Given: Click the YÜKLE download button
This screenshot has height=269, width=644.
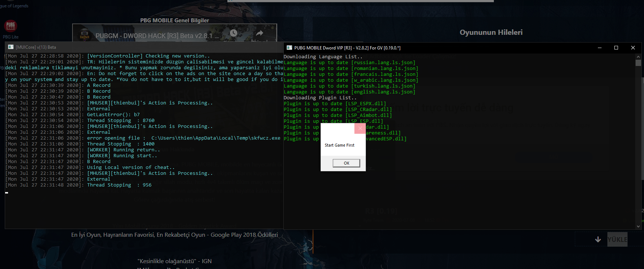Looking at the screenshot, I should 617,239.
